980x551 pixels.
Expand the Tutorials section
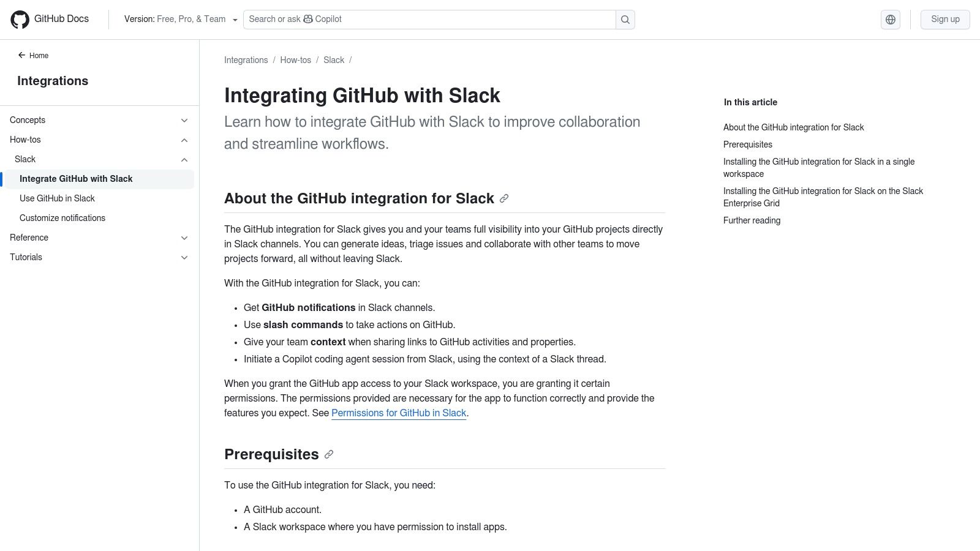coord(184,257)
